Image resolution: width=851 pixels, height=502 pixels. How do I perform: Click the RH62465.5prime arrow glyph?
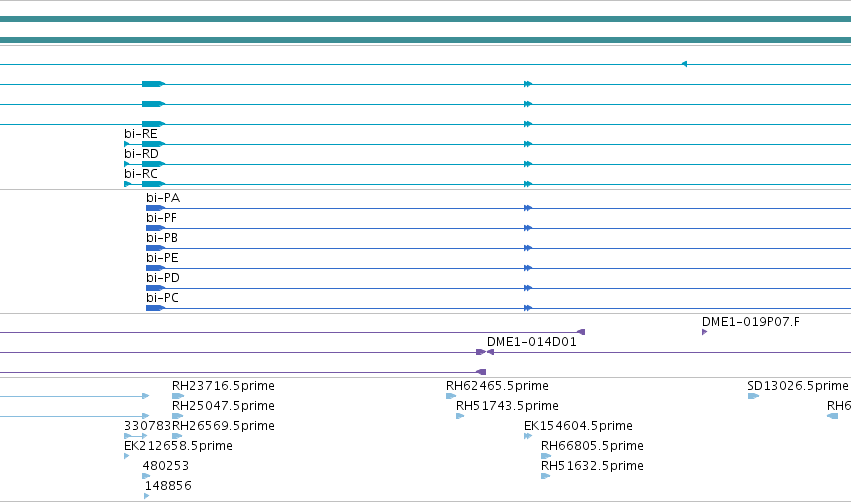(x=451, y=396)
